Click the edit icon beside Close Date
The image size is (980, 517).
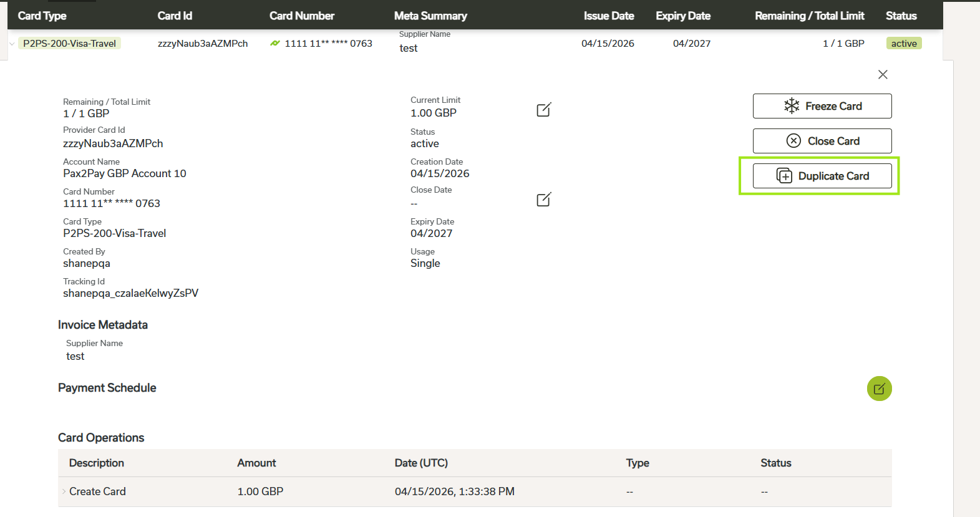[543, 200]
